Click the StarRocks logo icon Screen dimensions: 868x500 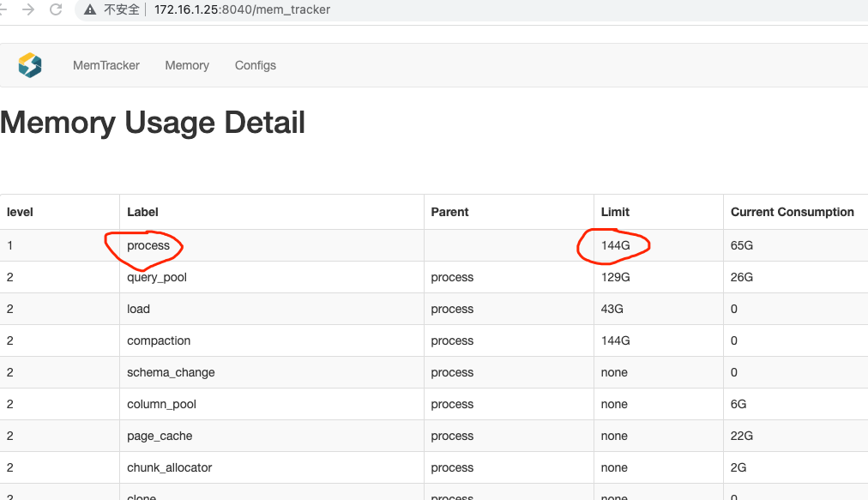point(30,65)
